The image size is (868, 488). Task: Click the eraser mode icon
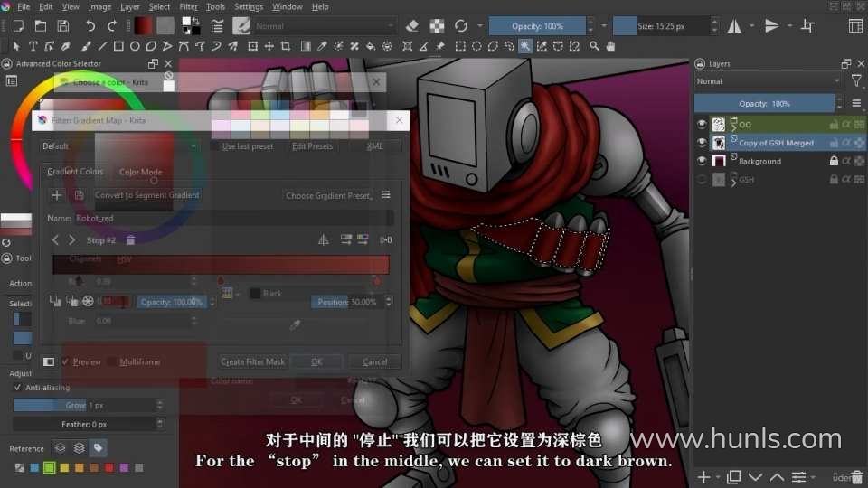[x=412, y=26]
